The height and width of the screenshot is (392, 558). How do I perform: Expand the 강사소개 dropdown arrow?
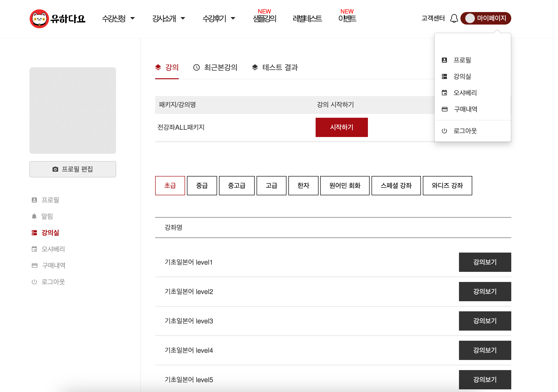183,19
